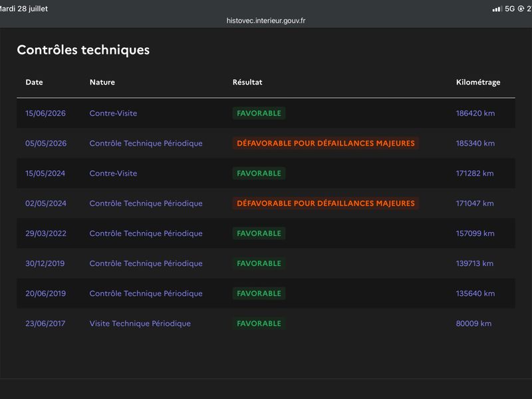
Task: Select 'Contrôle Technique Périodique' in 02/05/2024 row
Action: (146, 203)
